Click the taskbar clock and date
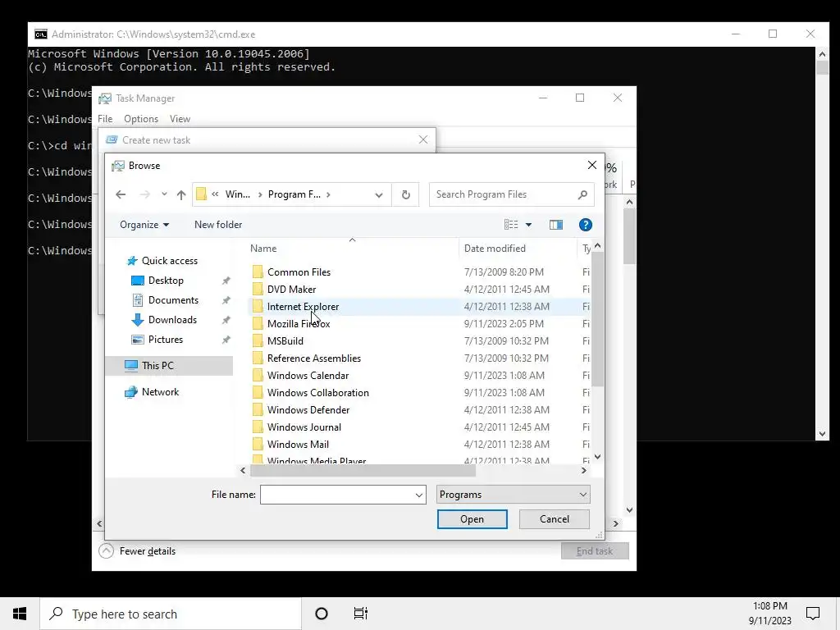840x630 pixels. click(769, 614)
